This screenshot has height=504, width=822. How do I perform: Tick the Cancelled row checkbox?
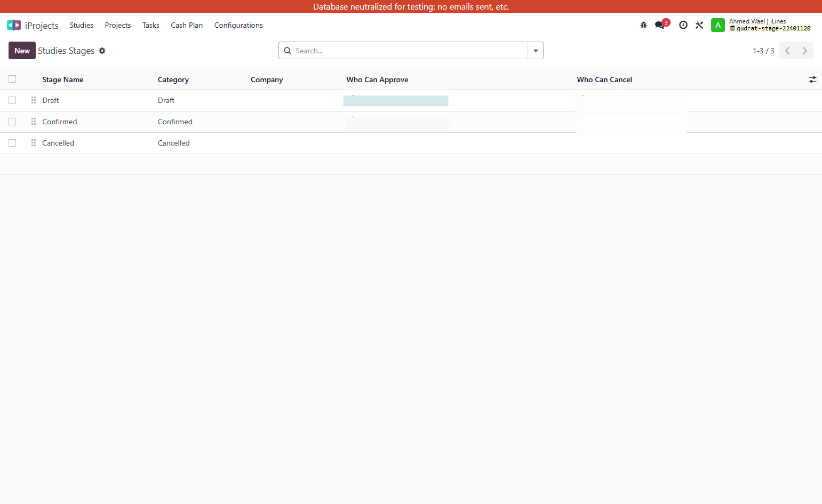point(12,143)
